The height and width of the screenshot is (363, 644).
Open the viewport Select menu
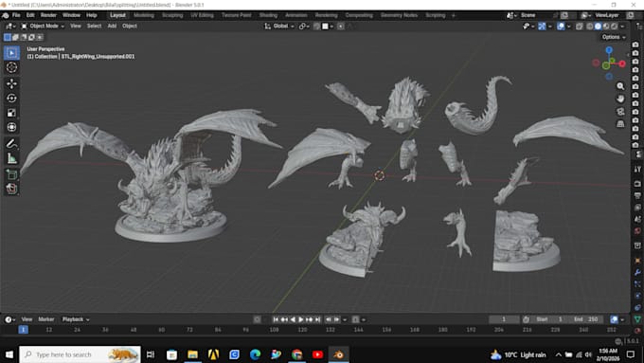pos(94,26)
